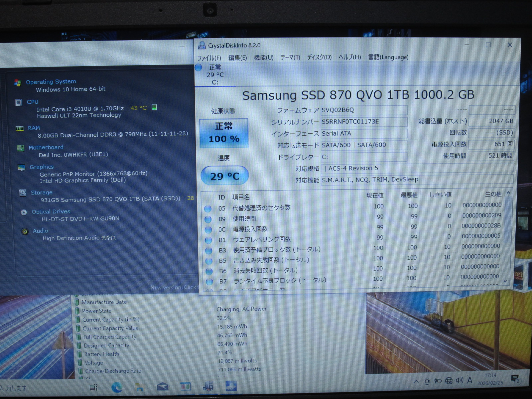Click the 29 °C temperature button
This screenshot has width=532, height=399.
click(224, 176)
